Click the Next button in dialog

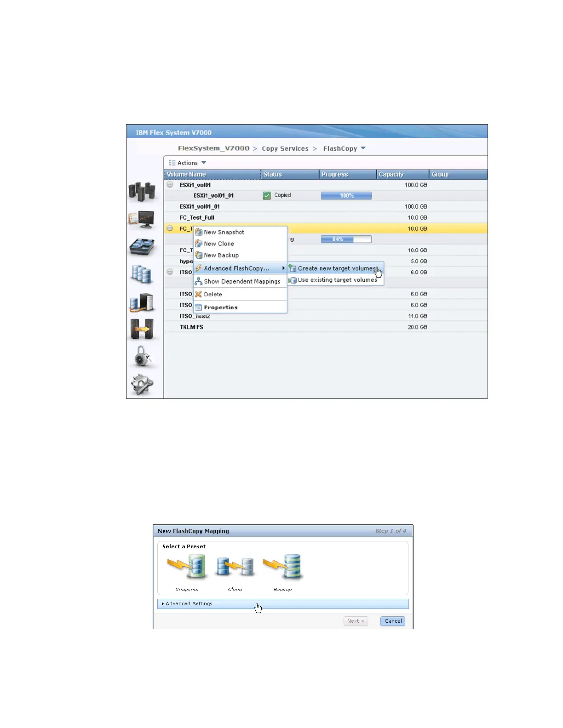pos(356,621)
